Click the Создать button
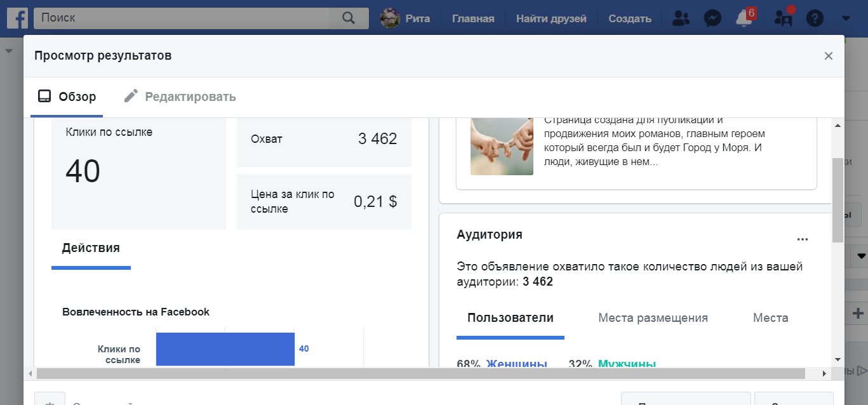 (x=629, y=18)
